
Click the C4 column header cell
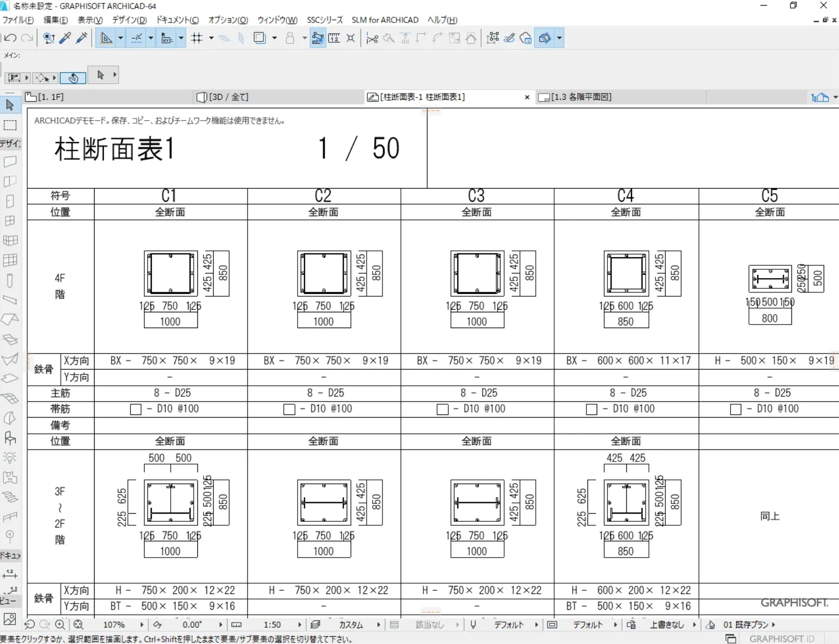pos(626,196)
